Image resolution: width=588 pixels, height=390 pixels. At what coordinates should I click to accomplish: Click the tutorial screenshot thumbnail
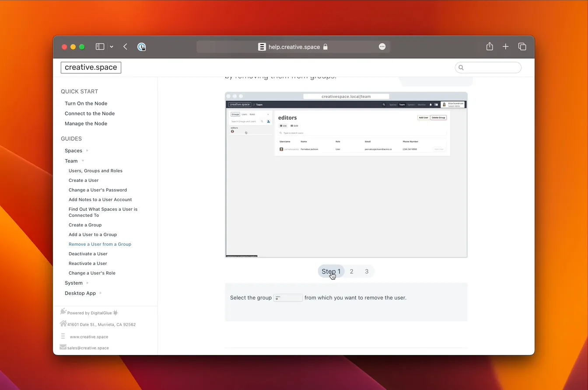pyautogui.click(x=346, y=174)
